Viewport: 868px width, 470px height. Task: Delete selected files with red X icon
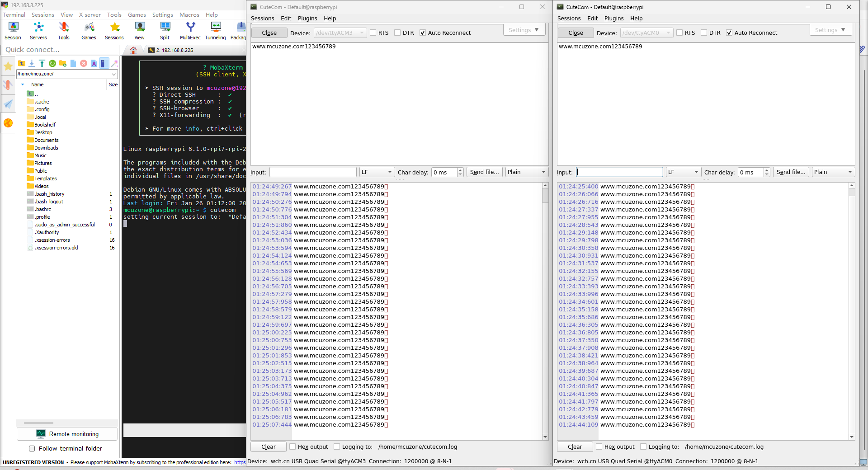pos(84,63)
